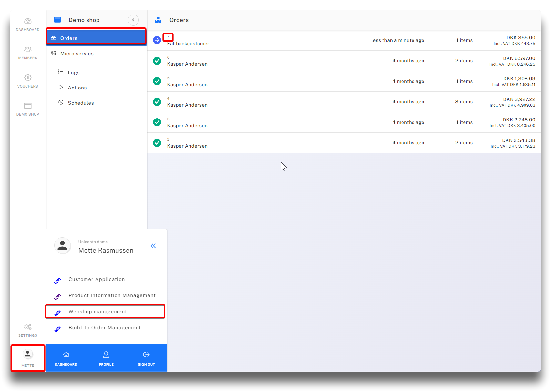Open the Members section icon
Screen dimensions: 551x392
[x=28, y=49]
